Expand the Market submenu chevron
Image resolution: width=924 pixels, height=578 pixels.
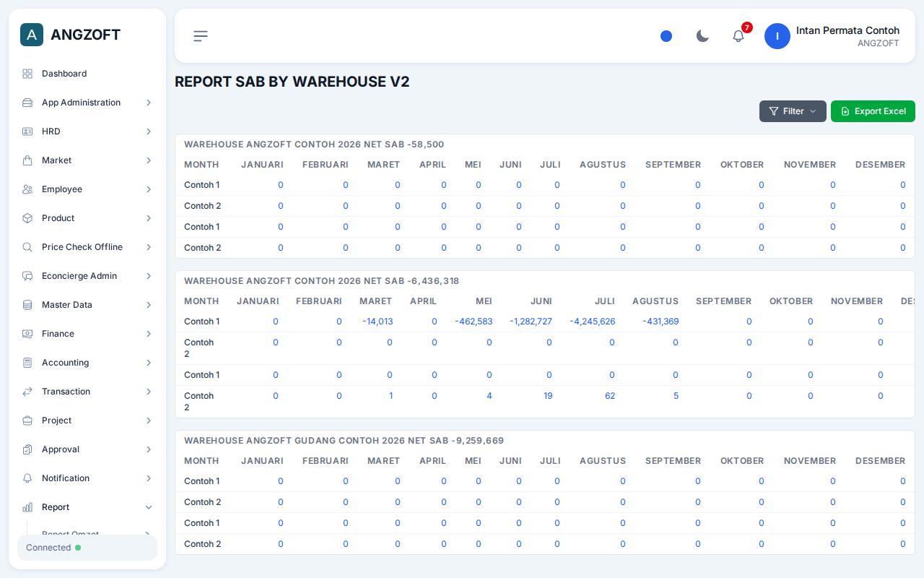point(149,160)
